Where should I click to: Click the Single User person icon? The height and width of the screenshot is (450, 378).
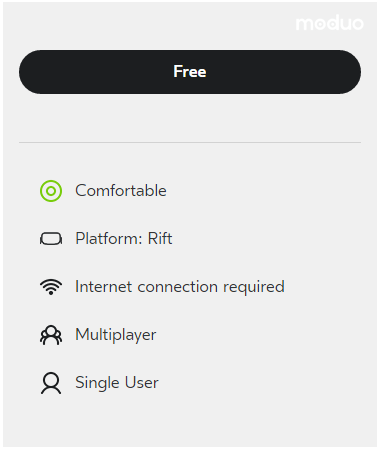pyautogui.click(x=51, y=383)
